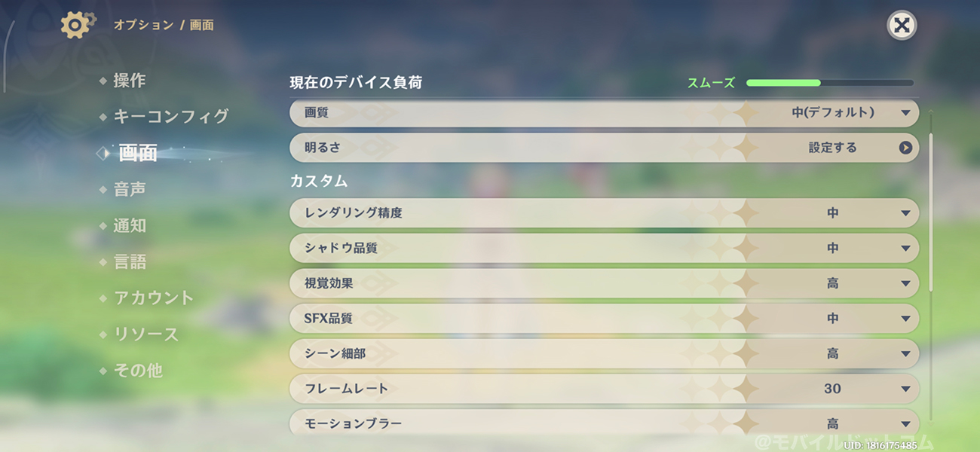Image resolution: width=980 pixels, height=452 pixels.
Task: Select the 音声 menu item
Action: [130, 189]
